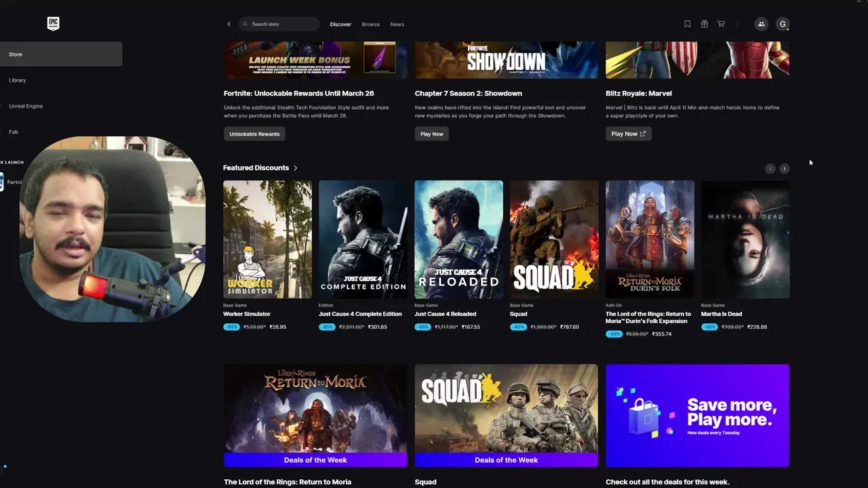Click the ₹787.60 Squad price
Viewport: 868px width, 488px height.
(570, 327)
